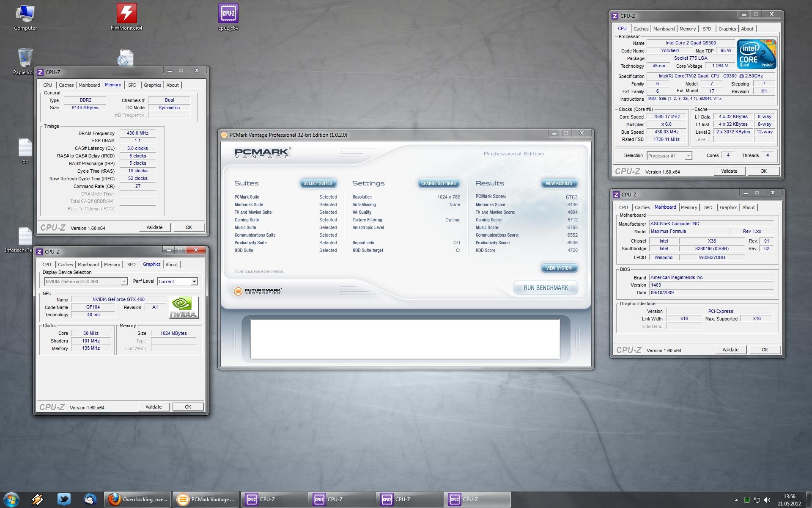Click 'RIGHT CLICK FOR MORE OPTIONS' text
Screen dimensions: 812x508
[259, 272]
